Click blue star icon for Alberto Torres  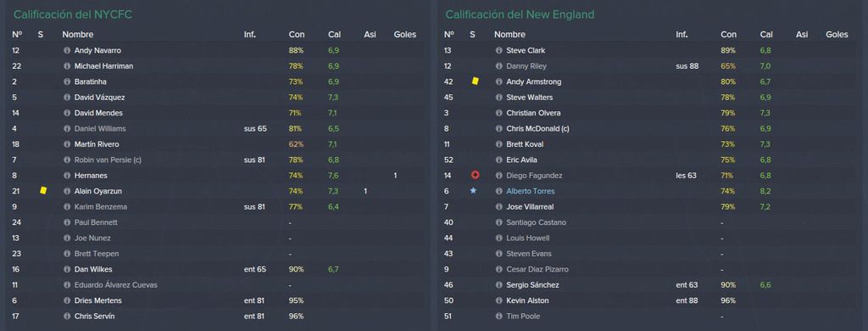[x=473, y=191]
